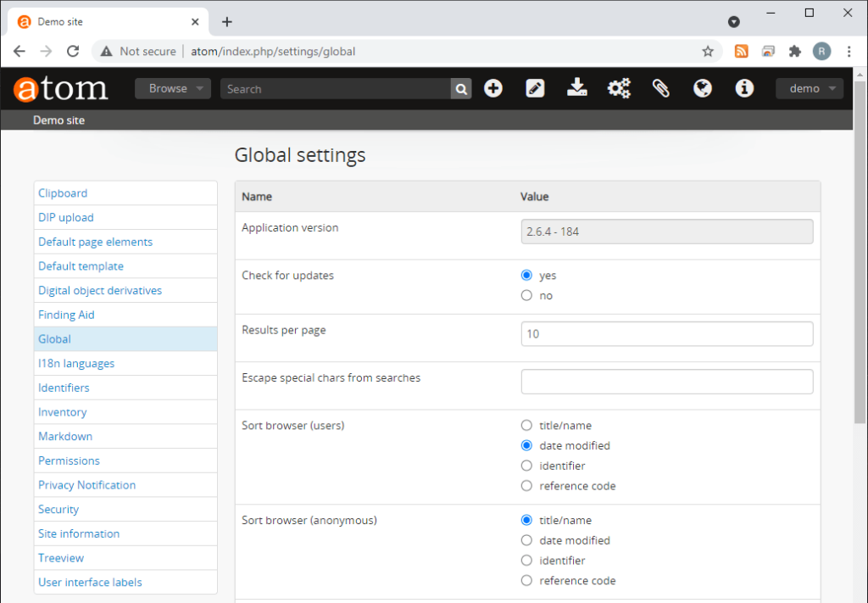Image resolution: width=868 pixels, height=603 pixels.
Task: Go to Site information settings
Action: pos(125,533)
